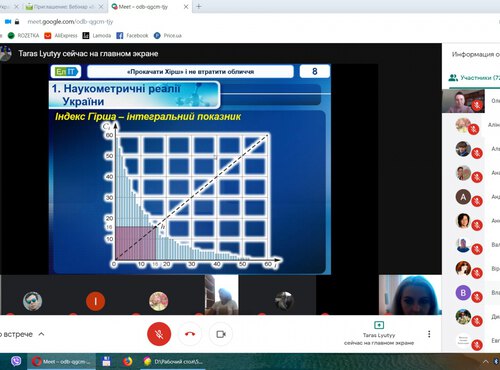500x370 pixels.
Task: Open Viber from the taskbar
Action: coord(16,361)
